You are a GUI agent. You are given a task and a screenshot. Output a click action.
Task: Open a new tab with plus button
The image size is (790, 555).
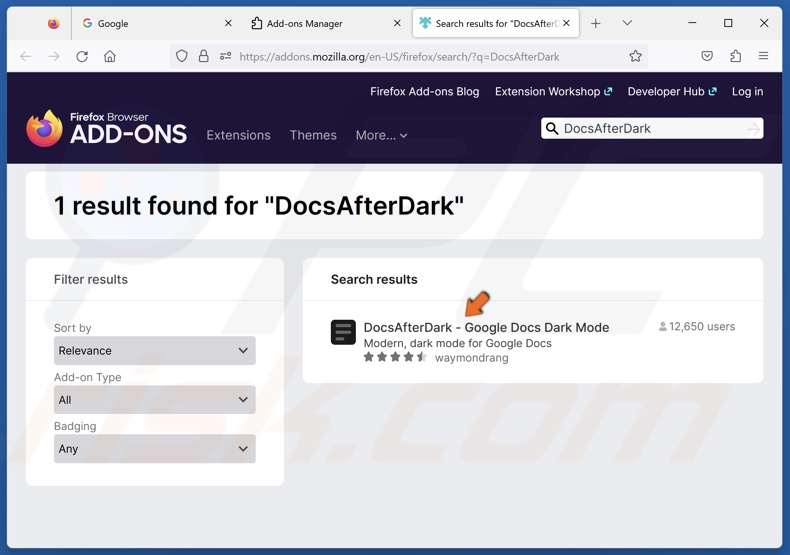point(596,23)
